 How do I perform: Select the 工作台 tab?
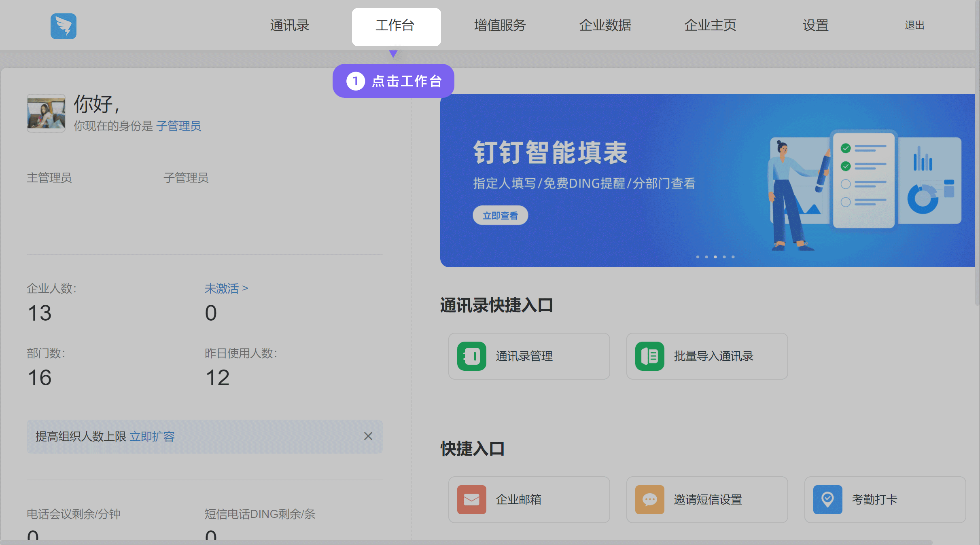[x=395, y=25]
